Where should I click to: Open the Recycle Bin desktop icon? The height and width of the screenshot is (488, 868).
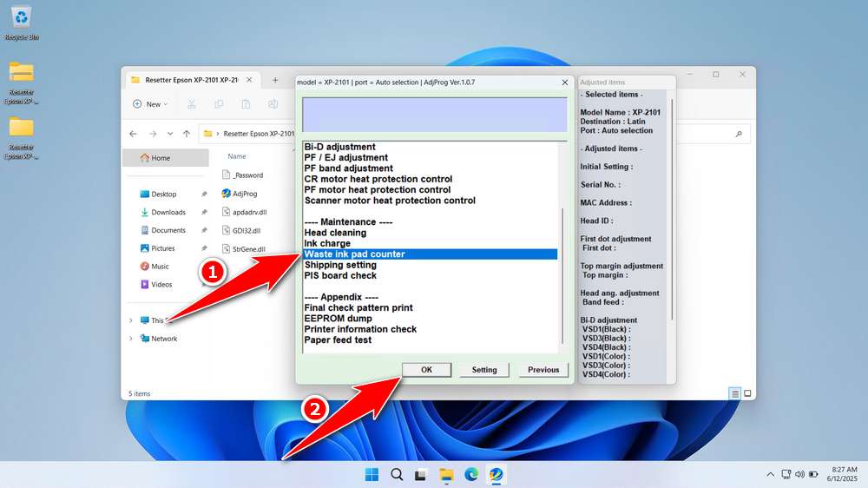coord(21,23)
